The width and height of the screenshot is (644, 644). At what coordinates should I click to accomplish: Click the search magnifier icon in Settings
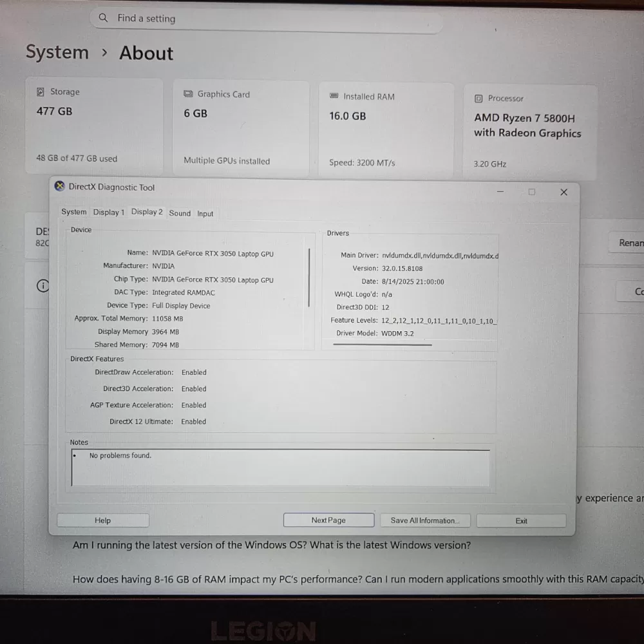(103, 17)
